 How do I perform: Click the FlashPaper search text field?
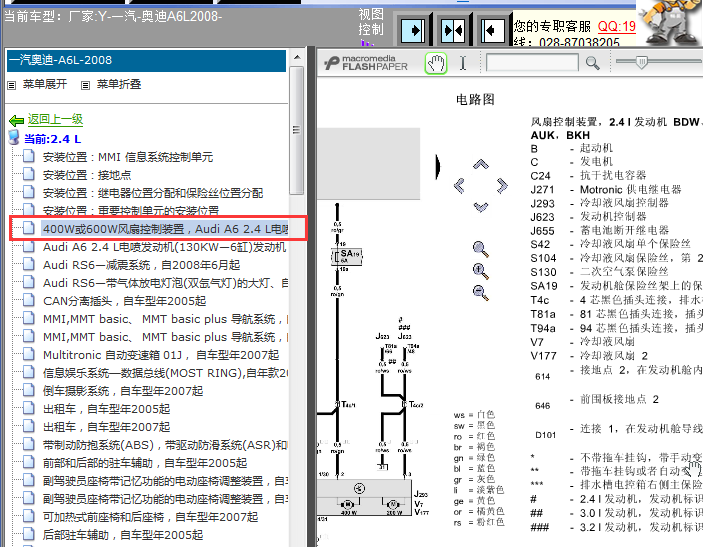pos(532,63)
